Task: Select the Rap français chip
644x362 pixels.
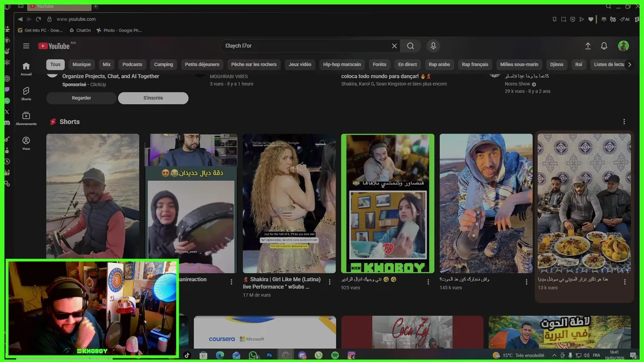Action: (475, 64)
